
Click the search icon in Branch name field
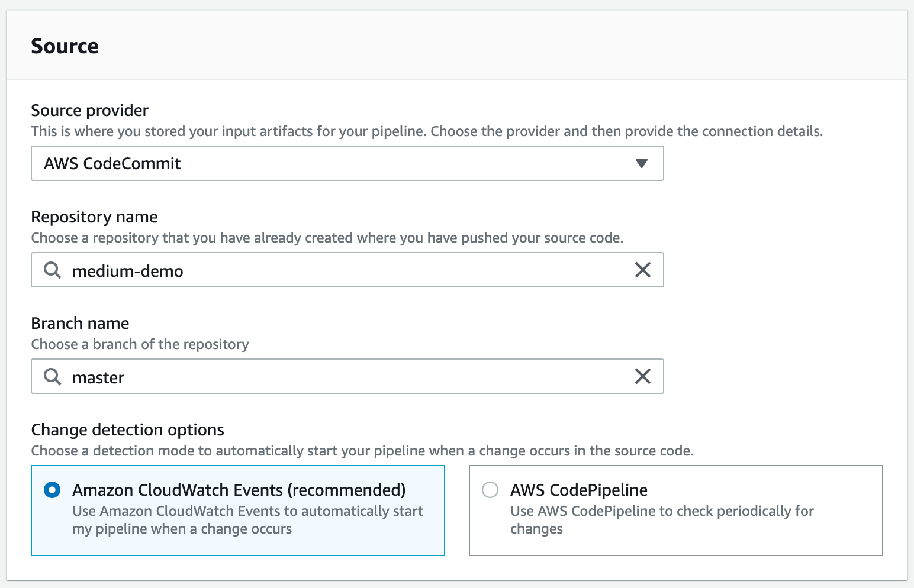[53, 377]
